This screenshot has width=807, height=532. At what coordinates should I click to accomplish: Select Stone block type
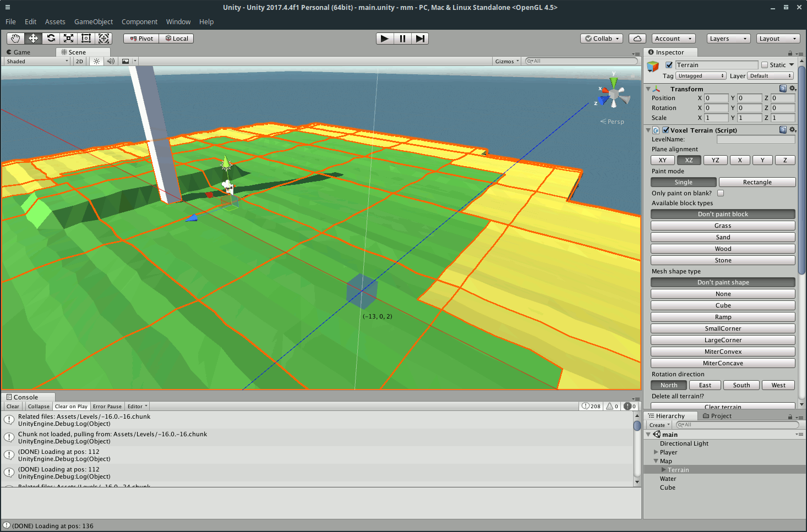723,260
